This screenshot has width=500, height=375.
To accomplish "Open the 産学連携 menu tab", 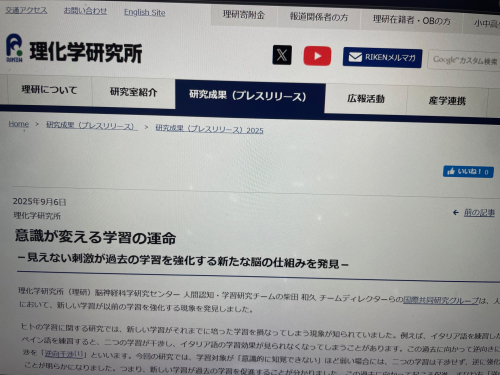I will pos(447,101).
